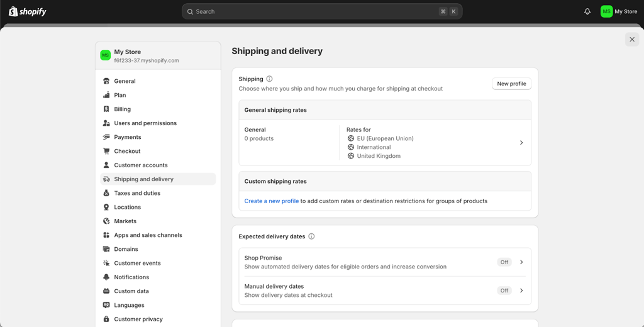Go to Locations settings
The height and width of the screenshot is (327, 644).
coord(158,207)
